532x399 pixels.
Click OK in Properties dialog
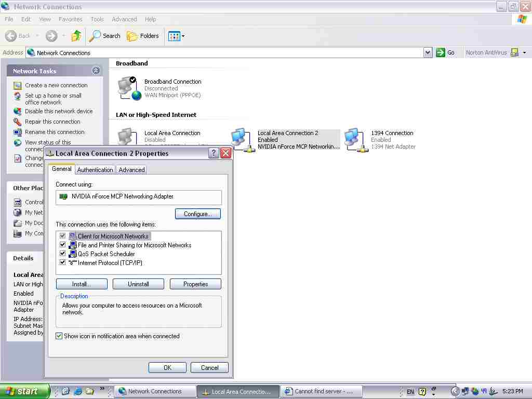[x=167, y=367]
